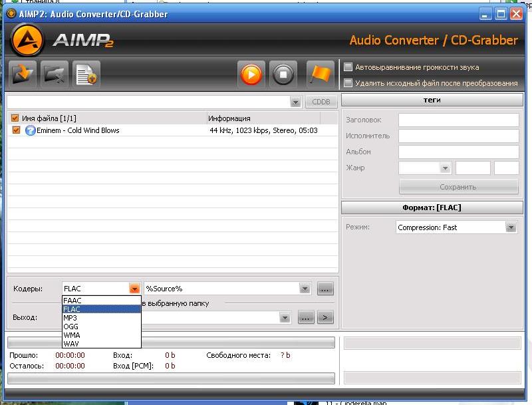Pick WAV from the encoder list

pyautogui.click(x=102, y=344)
